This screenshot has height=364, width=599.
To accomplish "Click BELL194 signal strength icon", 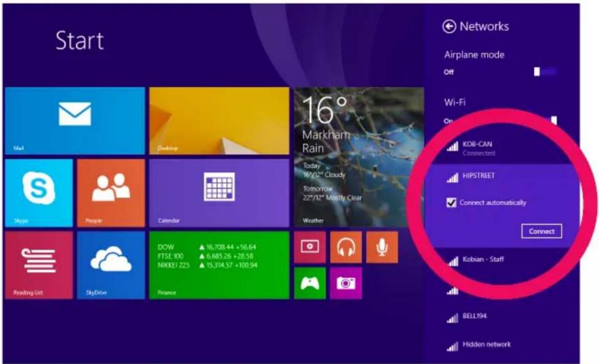I will pos(452,318).
